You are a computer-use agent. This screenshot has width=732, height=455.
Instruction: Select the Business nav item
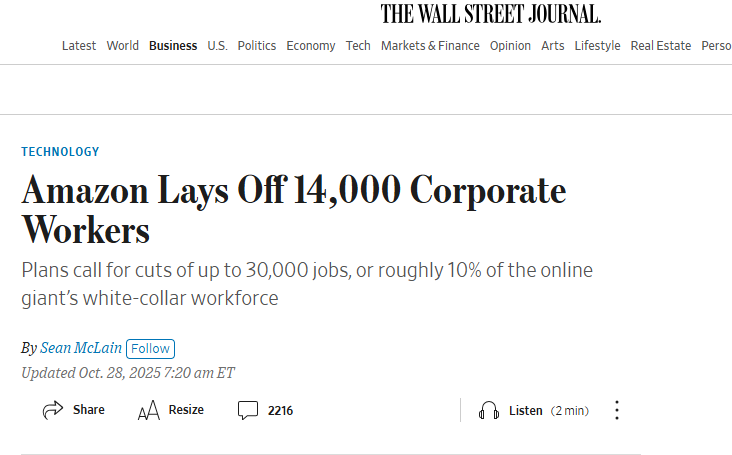[173, 46]
